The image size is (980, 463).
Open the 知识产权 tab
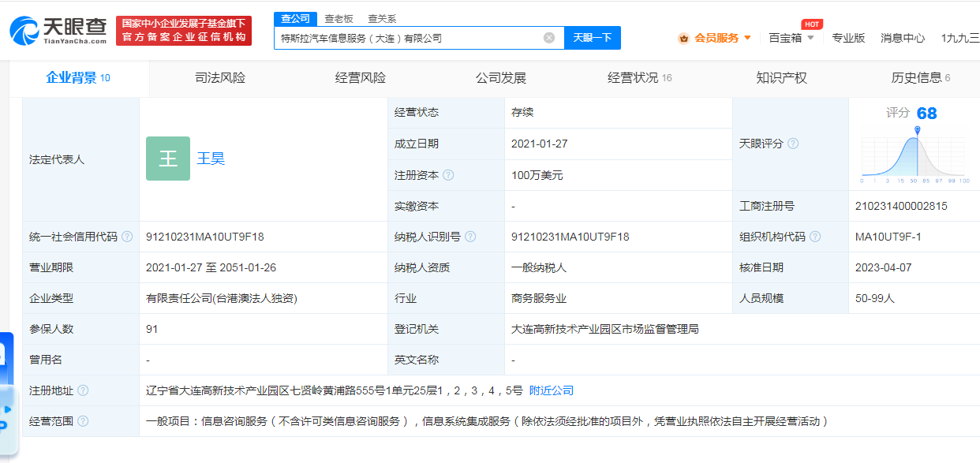pos(781,77)
